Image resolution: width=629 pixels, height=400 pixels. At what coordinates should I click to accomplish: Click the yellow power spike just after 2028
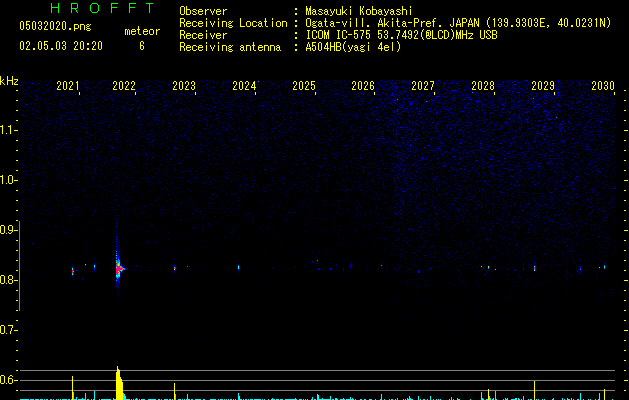pos(488,394)
